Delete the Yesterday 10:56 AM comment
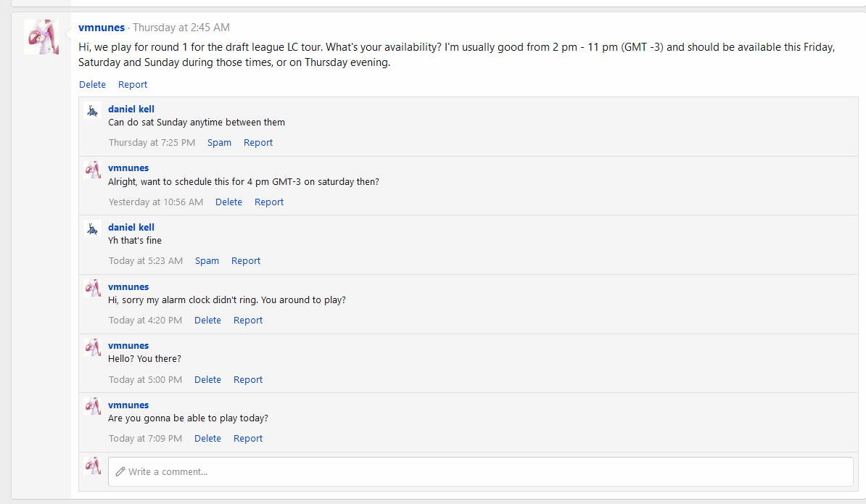This screenshot has width=866, height=504. tap(228, 202)
